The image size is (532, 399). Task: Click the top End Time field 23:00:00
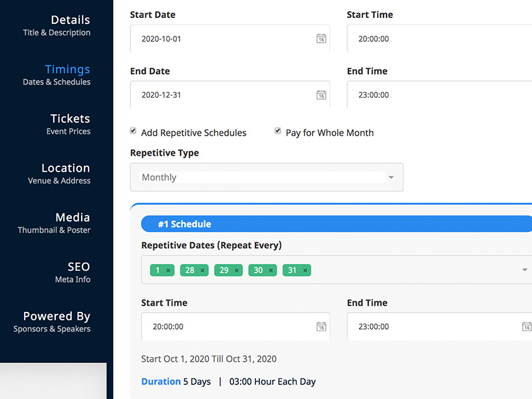click(x=440, y=95)
